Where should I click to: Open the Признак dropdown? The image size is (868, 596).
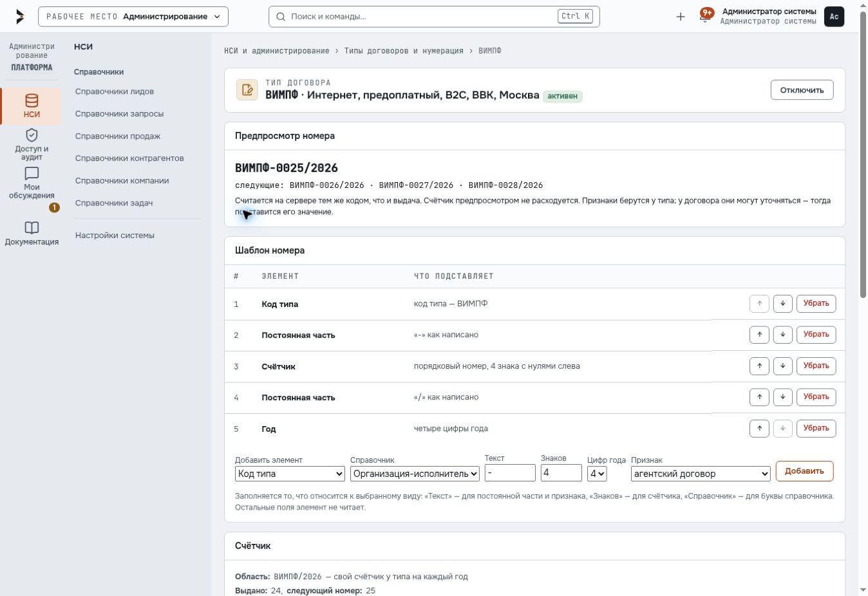701,474
